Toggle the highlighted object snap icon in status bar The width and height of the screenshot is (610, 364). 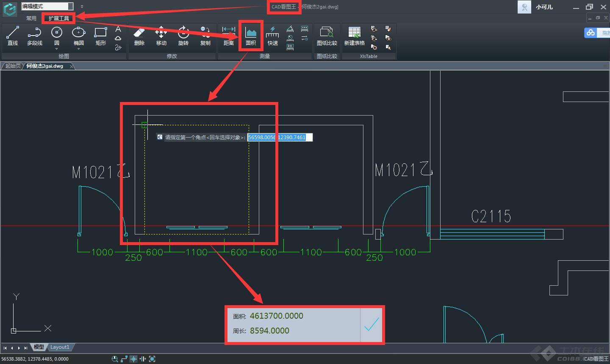[133, 359]
